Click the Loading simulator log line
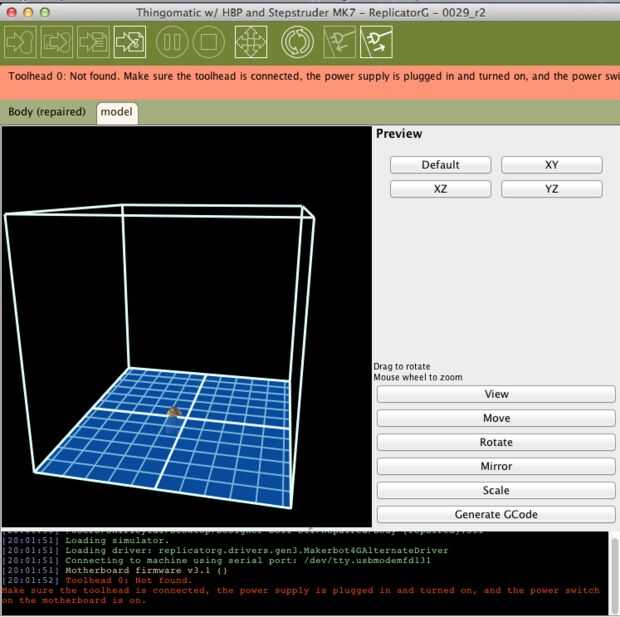This screenshot has width=620, height=617. [85, 540]
